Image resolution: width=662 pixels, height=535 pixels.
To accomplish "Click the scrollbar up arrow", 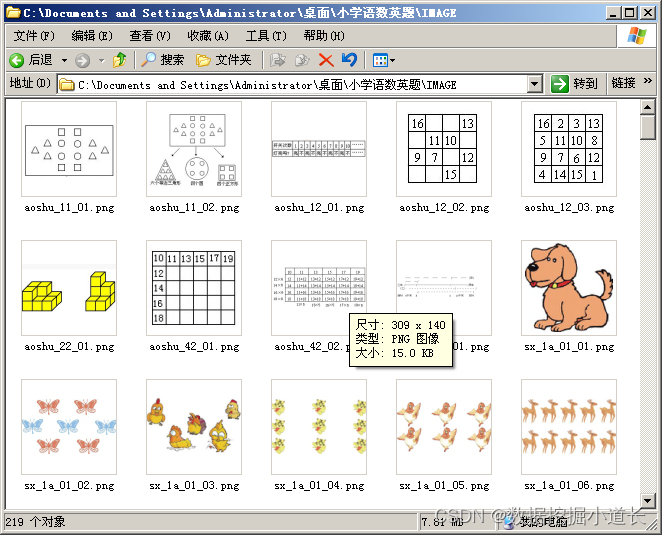I will tap(647, 107).
